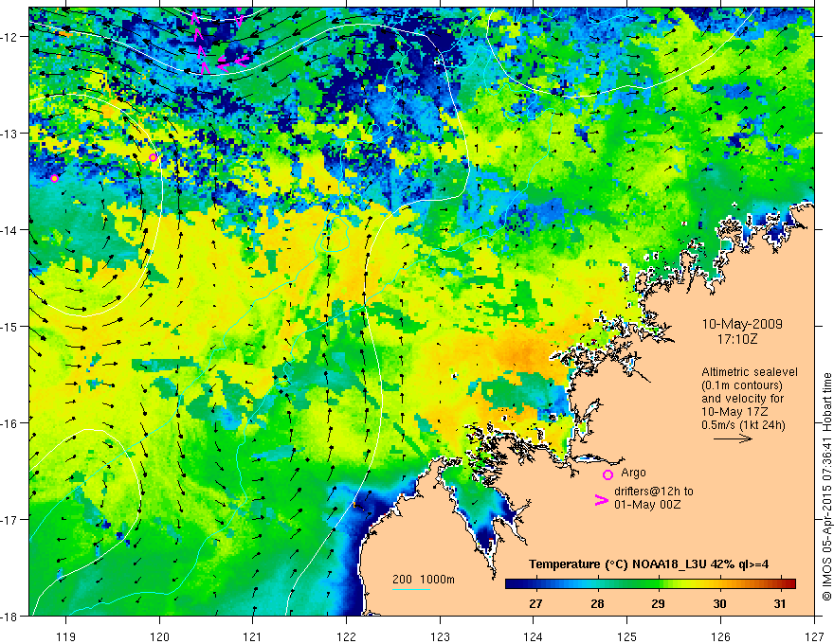Click the temperature color bar
This screenshot has height=644, width=834.
tap(650, 583)
